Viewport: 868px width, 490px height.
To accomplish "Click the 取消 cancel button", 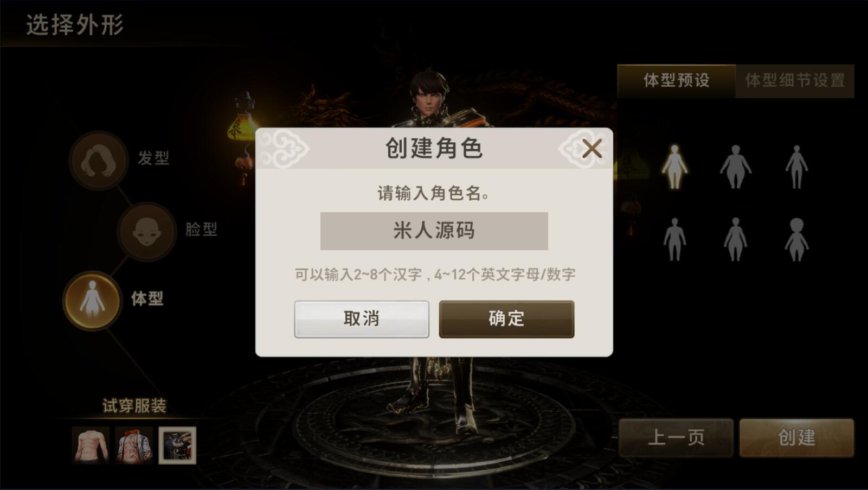I will coord(362,319).
